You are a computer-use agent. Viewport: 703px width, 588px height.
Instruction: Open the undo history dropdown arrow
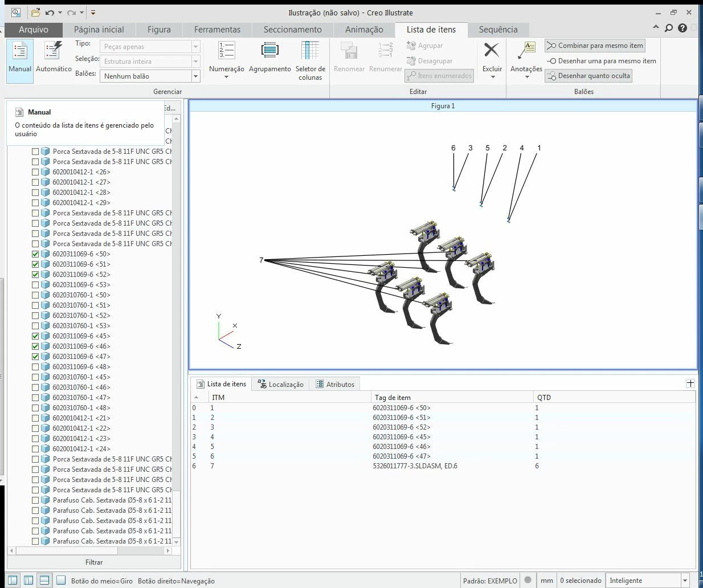[x=60, y=13]
